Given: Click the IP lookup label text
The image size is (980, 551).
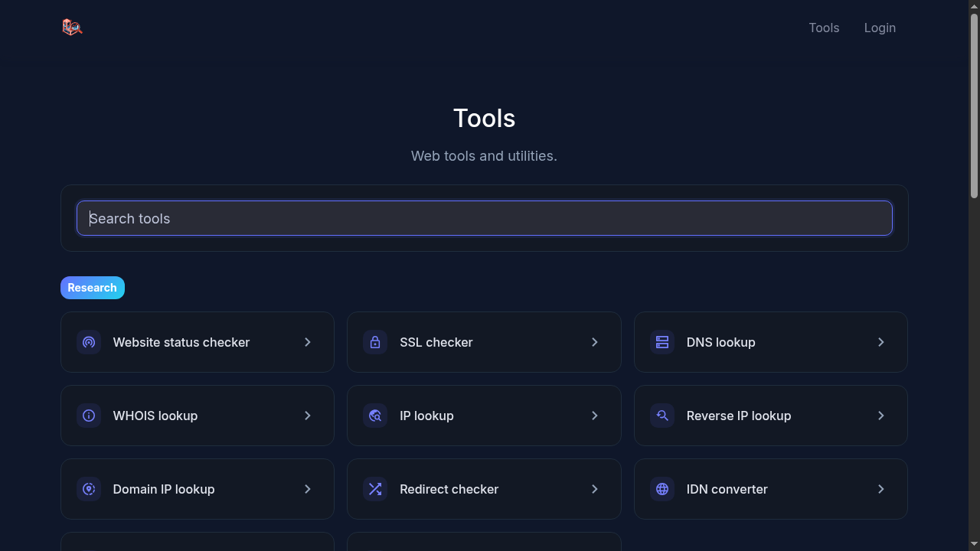Looking at the screenshot, I should pyautogui.click(x=426, y=416).
